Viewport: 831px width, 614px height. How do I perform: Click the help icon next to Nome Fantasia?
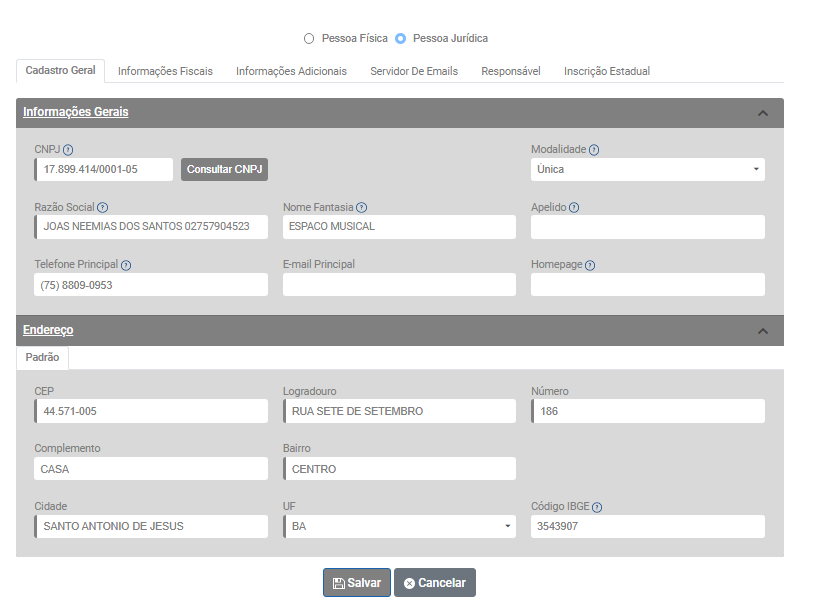(x=362, y=208)
